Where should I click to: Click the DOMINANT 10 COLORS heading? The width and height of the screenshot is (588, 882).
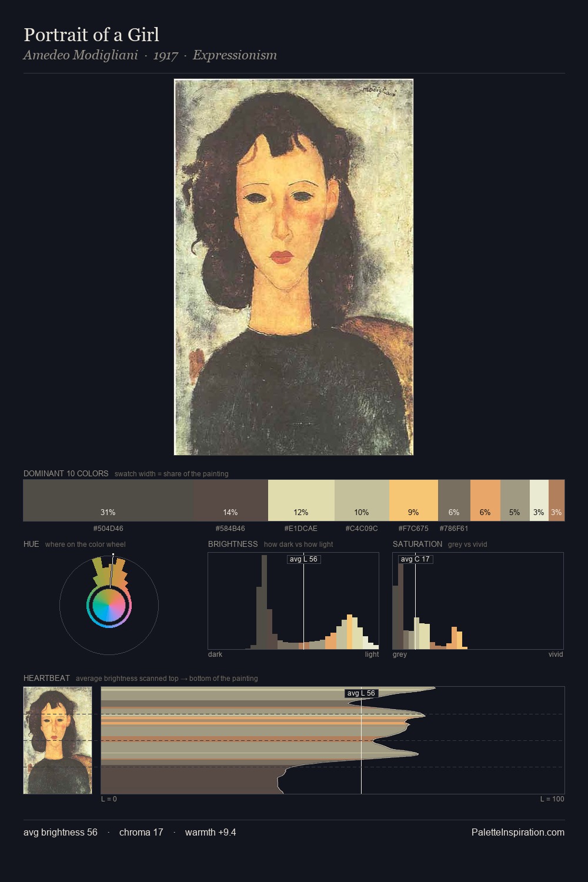click(x=66, y=473)
